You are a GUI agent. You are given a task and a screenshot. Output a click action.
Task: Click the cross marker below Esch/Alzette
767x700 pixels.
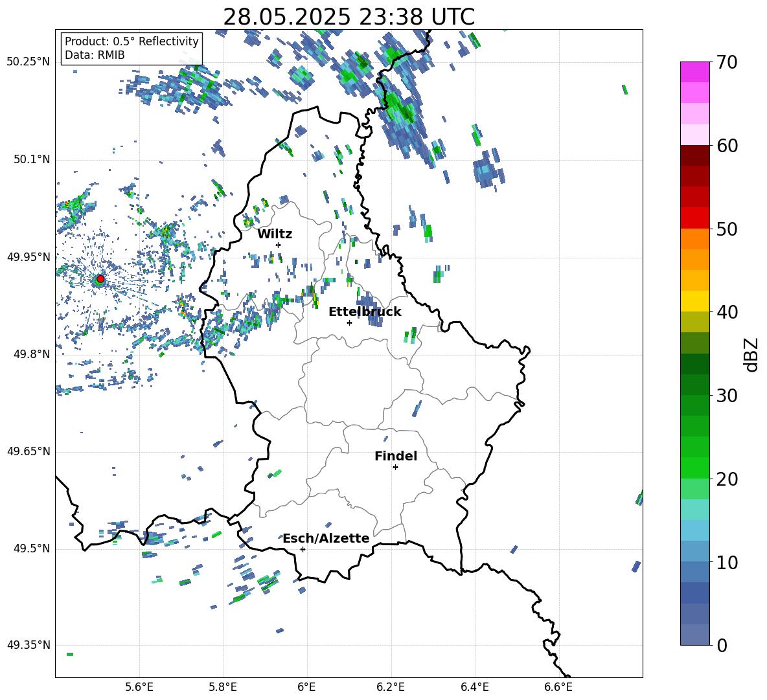303,549
